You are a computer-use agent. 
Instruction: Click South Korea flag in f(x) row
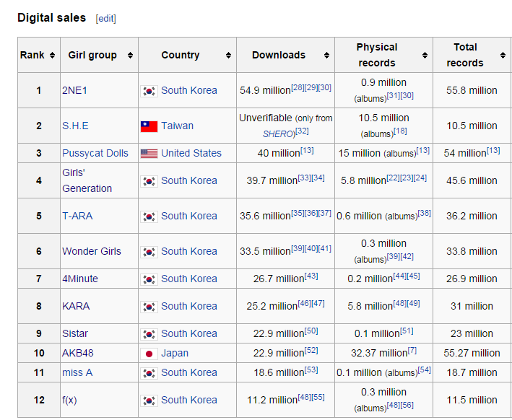[x=149, y=401]
